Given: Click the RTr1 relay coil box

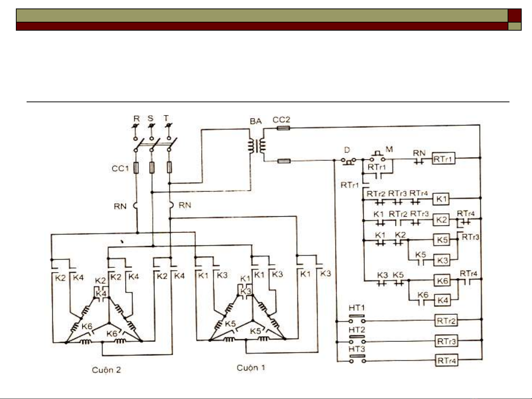Looking at the screenshot, I should (443, 159).
